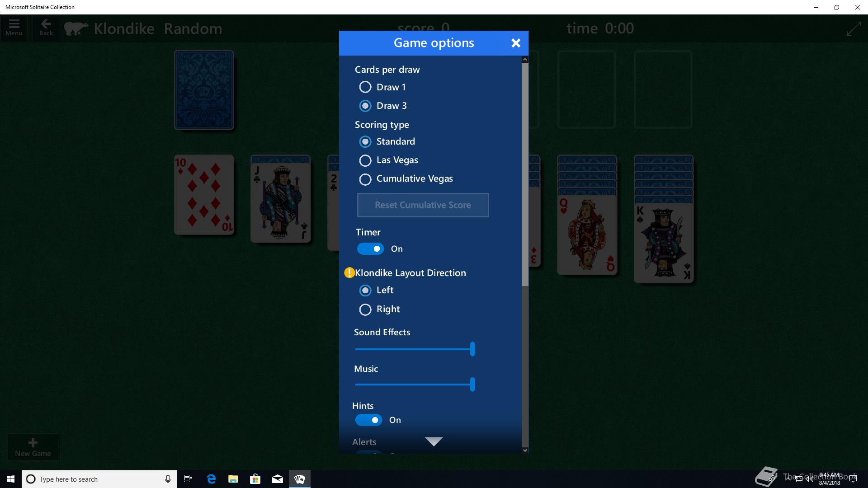
Task: Click the Sound Effects volume slider
Action: click(415, 349)
